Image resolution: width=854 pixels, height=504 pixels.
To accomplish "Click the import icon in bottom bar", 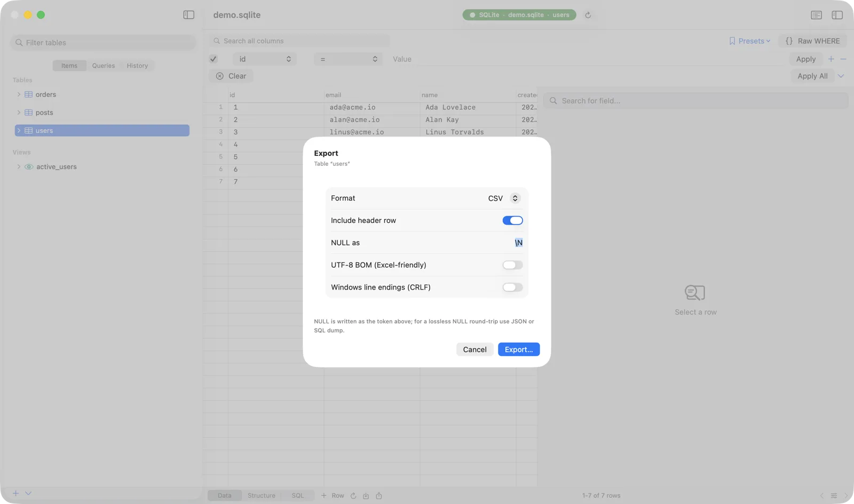I will (366, 495).
